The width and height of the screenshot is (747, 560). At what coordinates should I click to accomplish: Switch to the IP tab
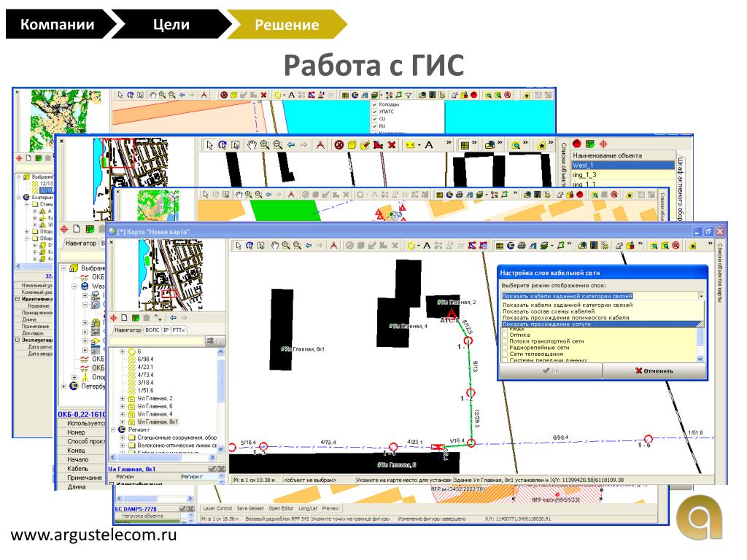coord(166,330)
